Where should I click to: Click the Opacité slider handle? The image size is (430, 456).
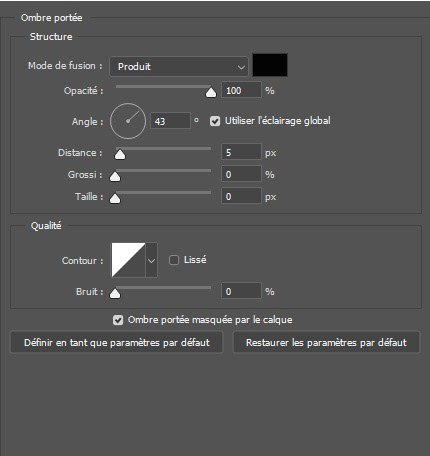[x=211, y=92]
